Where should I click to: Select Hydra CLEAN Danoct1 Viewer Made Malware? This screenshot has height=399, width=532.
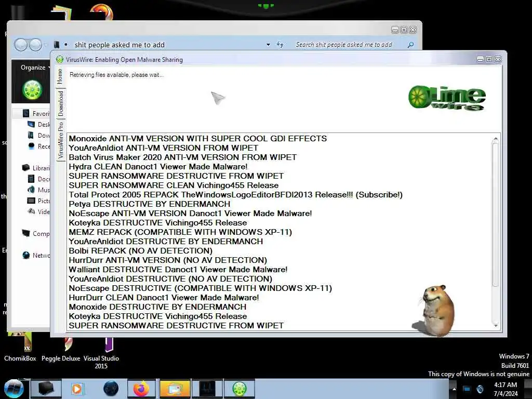(158, 167)
